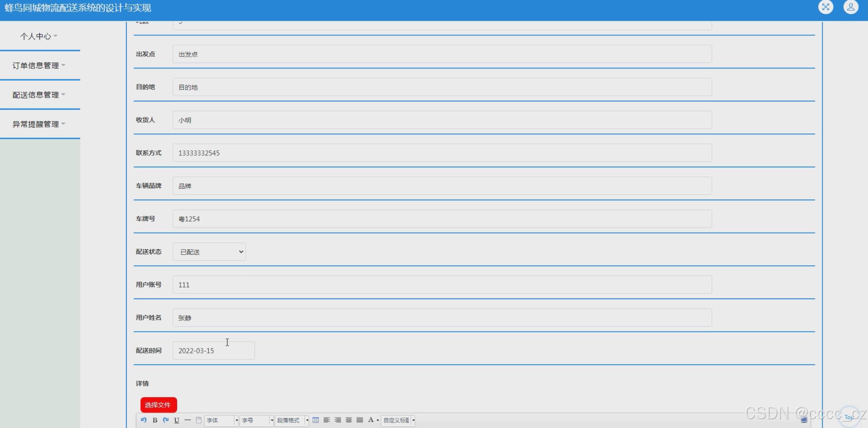Expand the 异常提醒管理 sidebar menu
Screen dimensions: 868x428
pyautogui.click(x=39, y=124)
